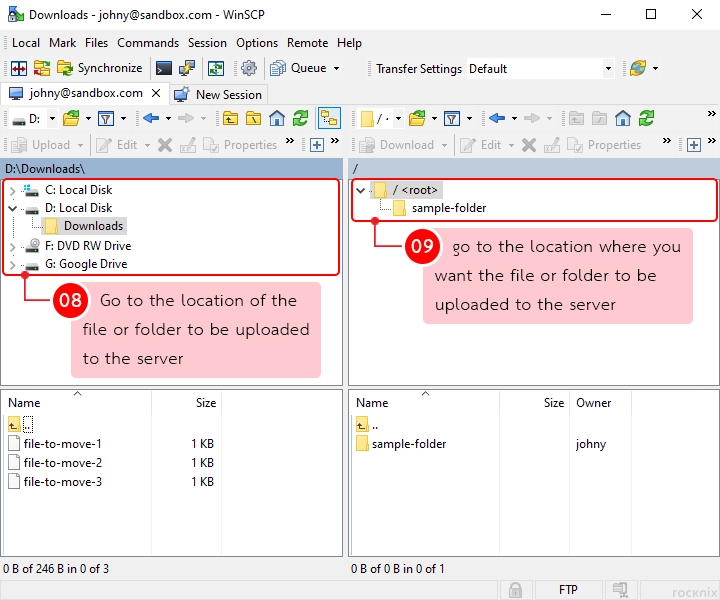Select sample-folder in remote file list
The width and height of the screenshot is (720, 600).
click(401, 444)
